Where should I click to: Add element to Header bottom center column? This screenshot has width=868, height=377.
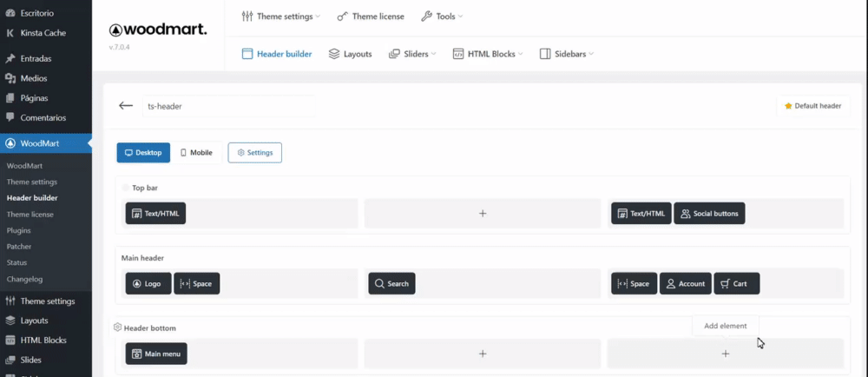click(x=483, y=354)
